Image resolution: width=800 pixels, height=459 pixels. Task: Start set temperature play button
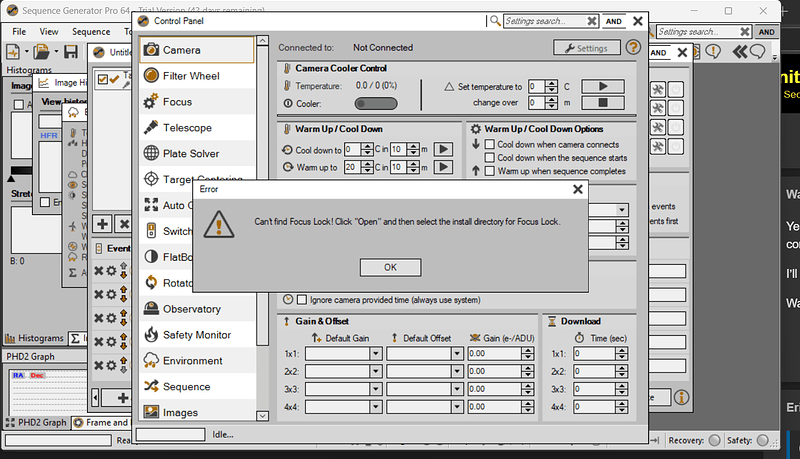click(603, 86)
